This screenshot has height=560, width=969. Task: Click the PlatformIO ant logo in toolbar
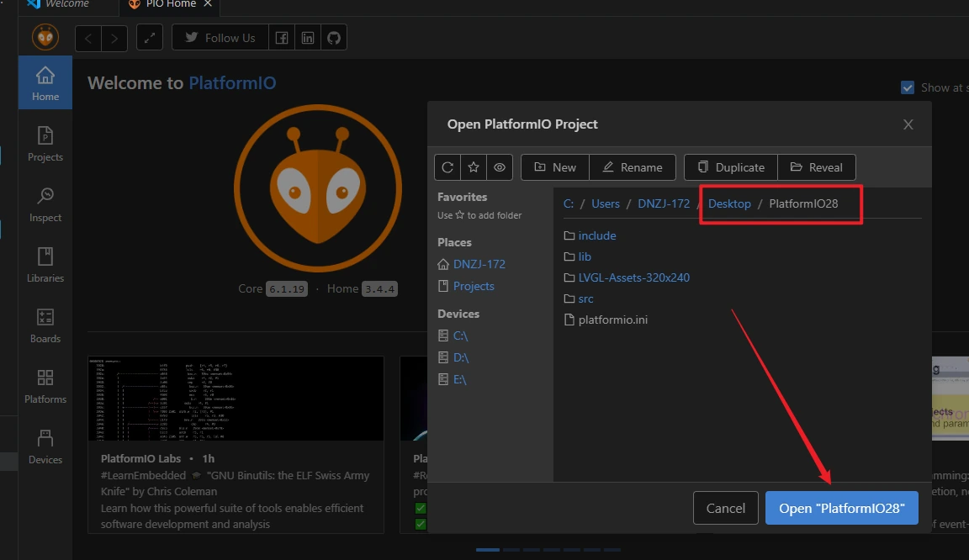[45, 38]
